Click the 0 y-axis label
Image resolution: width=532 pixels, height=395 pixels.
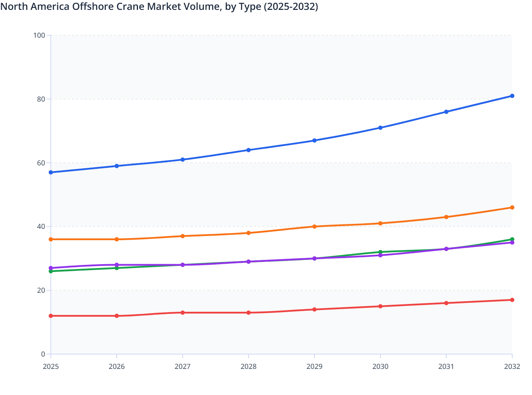click(x=43, y=353)
